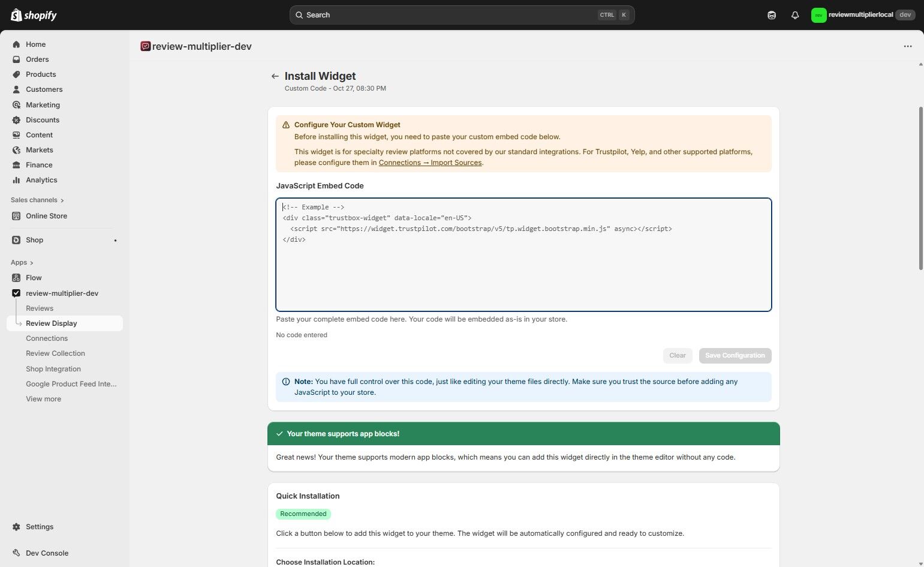
Task: Open the three-dot more actions menu
Action: 908,46
